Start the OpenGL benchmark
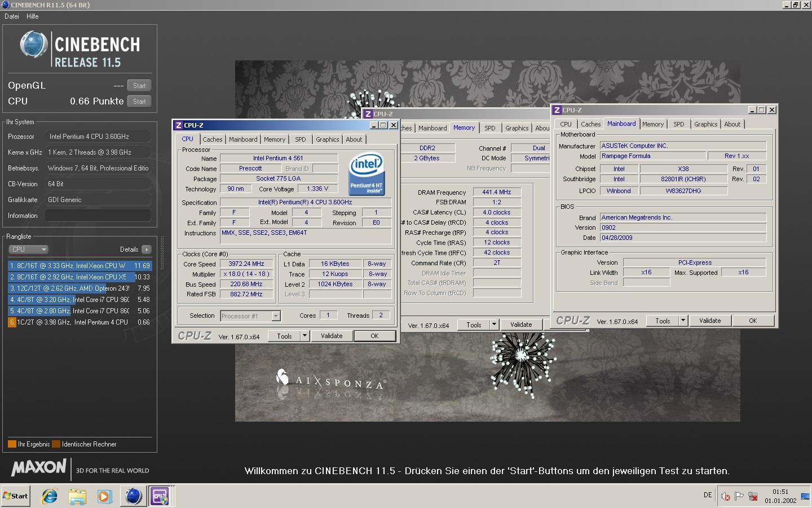The height and width of the screenshot is (508, 812). click(139, 86)
